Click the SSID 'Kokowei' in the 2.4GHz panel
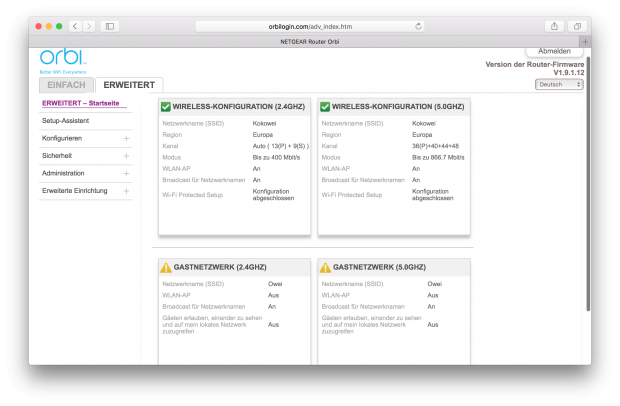620x406 pixels. pyautogui.click(x=265, y=123)
